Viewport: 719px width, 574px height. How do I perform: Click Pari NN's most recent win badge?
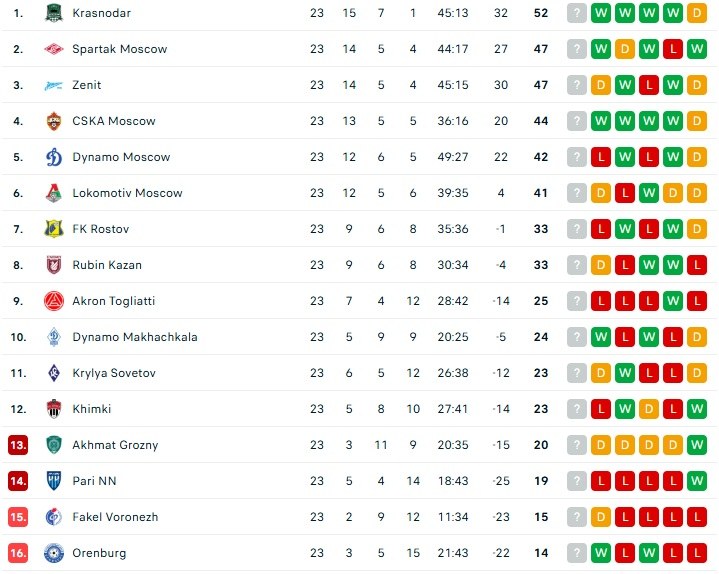point(697,481)
